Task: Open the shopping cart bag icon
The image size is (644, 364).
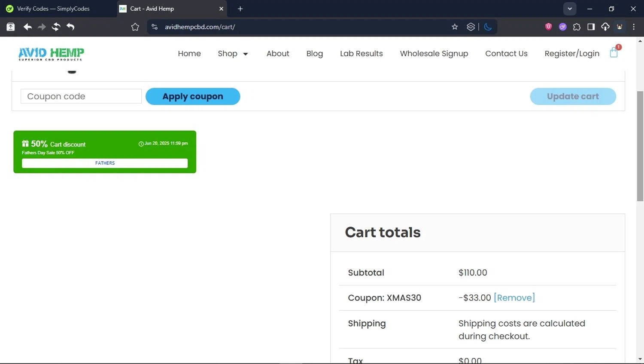Action: [x=614, y=53]
